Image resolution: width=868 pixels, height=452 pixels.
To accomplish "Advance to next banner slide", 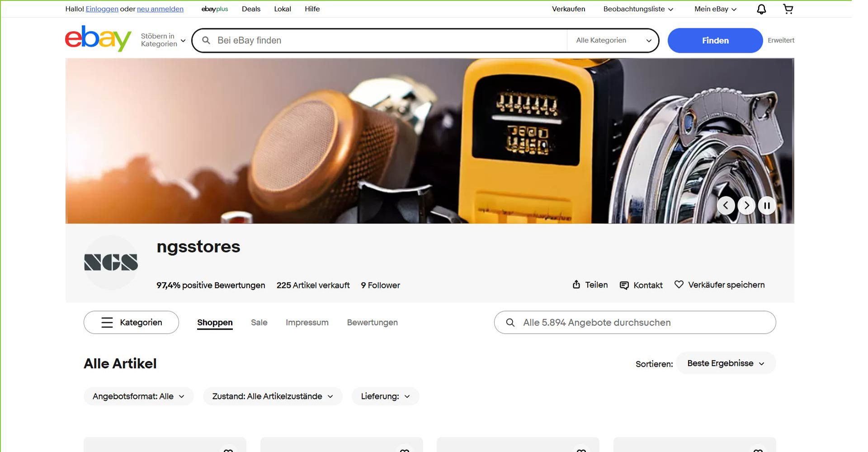I will pyautogui.click(x=746, y=206).
